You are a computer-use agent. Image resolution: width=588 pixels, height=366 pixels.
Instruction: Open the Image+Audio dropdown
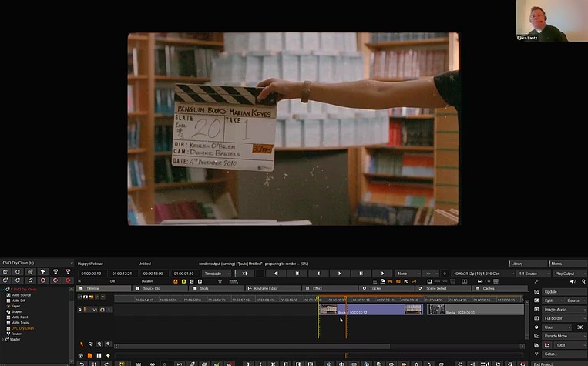[x=564, y=310]
